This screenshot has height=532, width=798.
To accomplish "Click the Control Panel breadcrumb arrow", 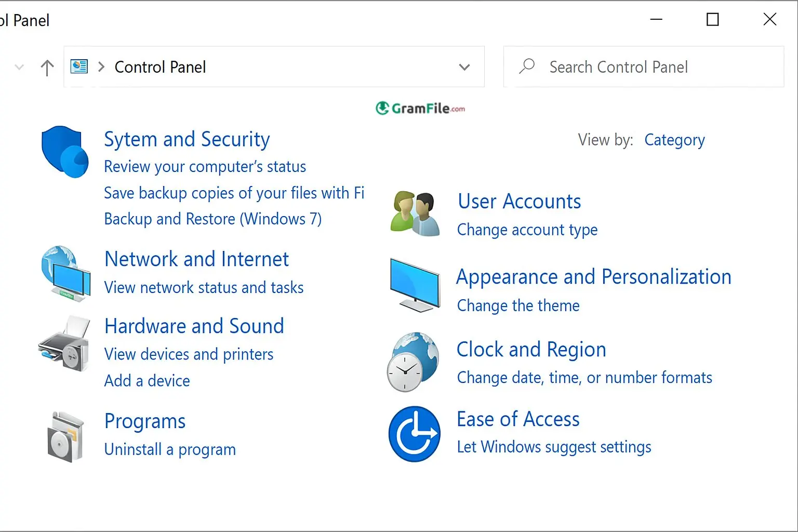I will [102, 67].
